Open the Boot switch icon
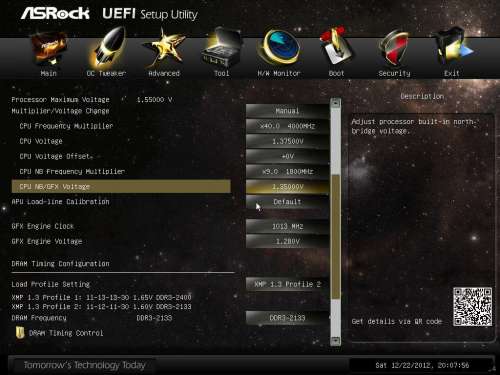The image size is (500, 375). tap(336, 47)
